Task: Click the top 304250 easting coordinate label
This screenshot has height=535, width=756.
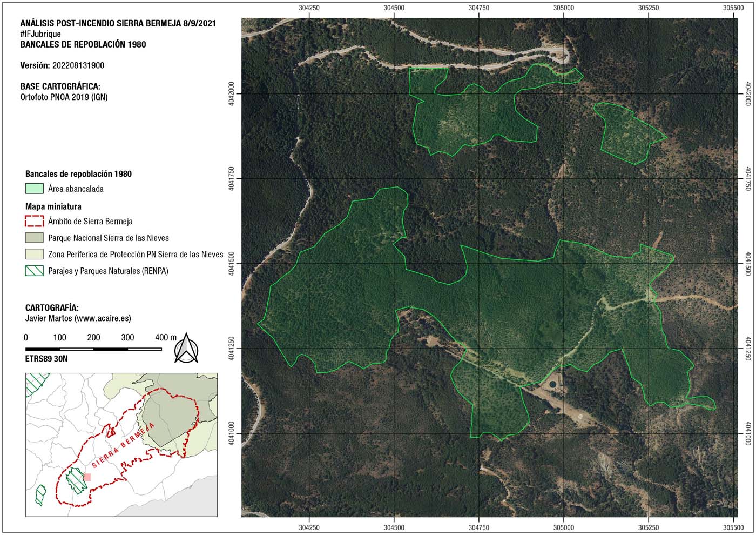Action: pos(309,8)
